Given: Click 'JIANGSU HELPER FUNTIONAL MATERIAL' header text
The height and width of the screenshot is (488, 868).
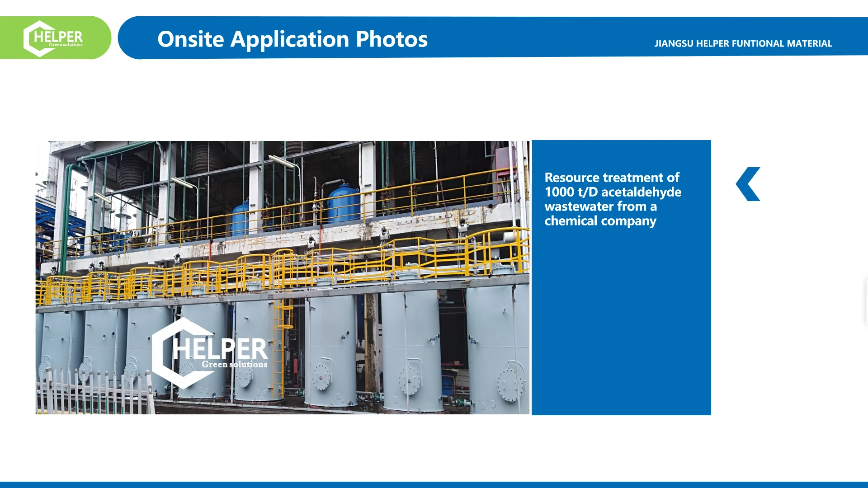Looking at the screenshot, I should (743, 44).
